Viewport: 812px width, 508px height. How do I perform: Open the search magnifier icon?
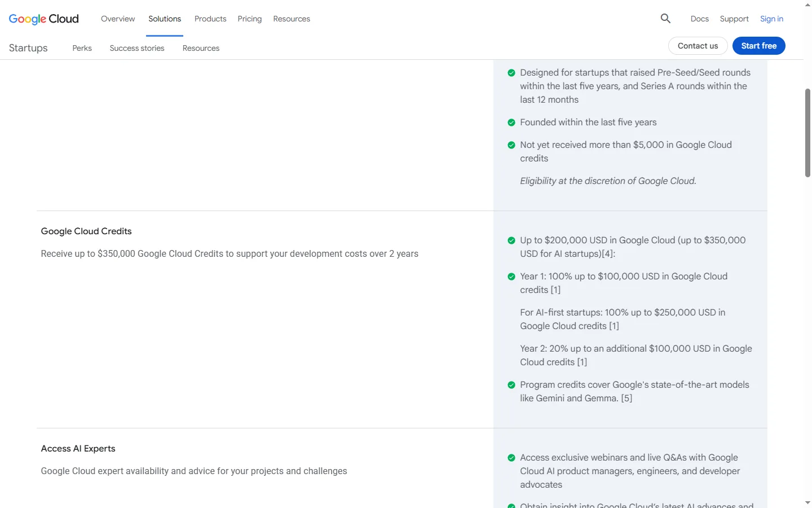pyautogui.click(x=665, y=19)
